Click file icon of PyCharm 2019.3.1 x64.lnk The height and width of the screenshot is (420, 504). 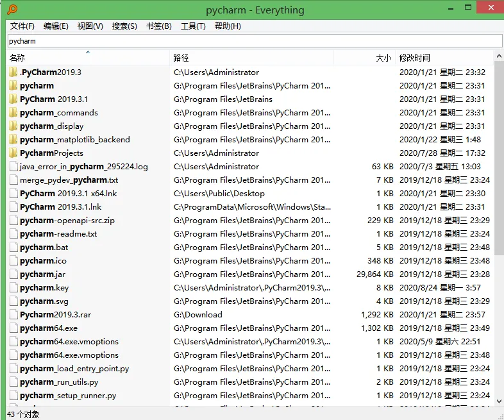pos(13,194)
